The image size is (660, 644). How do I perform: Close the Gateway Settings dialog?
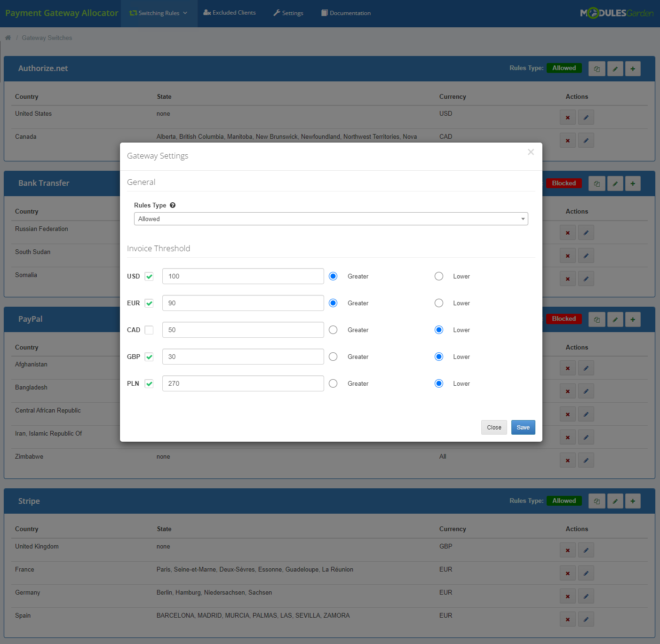click(494, 427)
